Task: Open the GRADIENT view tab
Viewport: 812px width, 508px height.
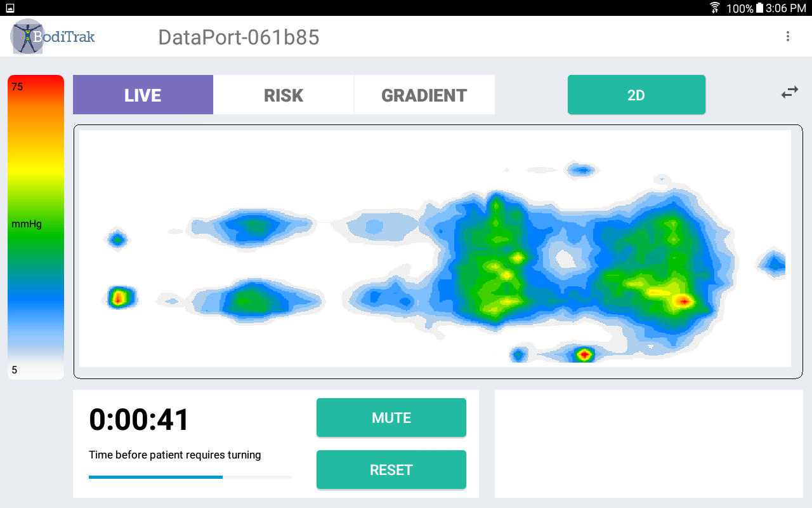Action: point(424,95)
